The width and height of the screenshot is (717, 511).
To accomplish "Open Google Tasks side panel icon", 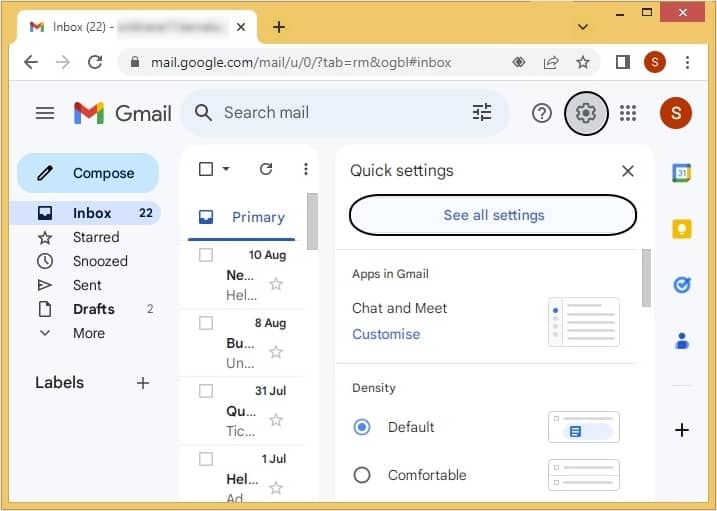I will [x=681, y=285].
